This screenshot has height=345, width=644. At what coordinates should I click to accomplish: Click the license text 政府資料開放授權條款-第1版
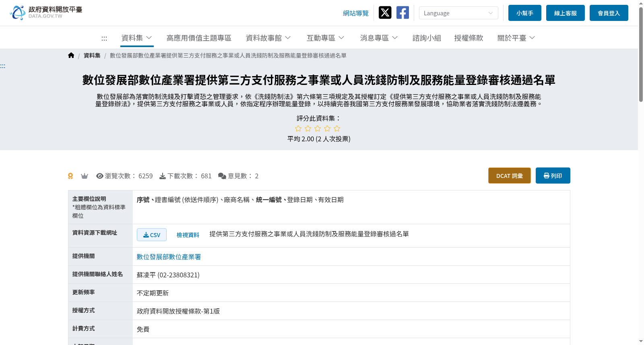(x=178, y=311)
